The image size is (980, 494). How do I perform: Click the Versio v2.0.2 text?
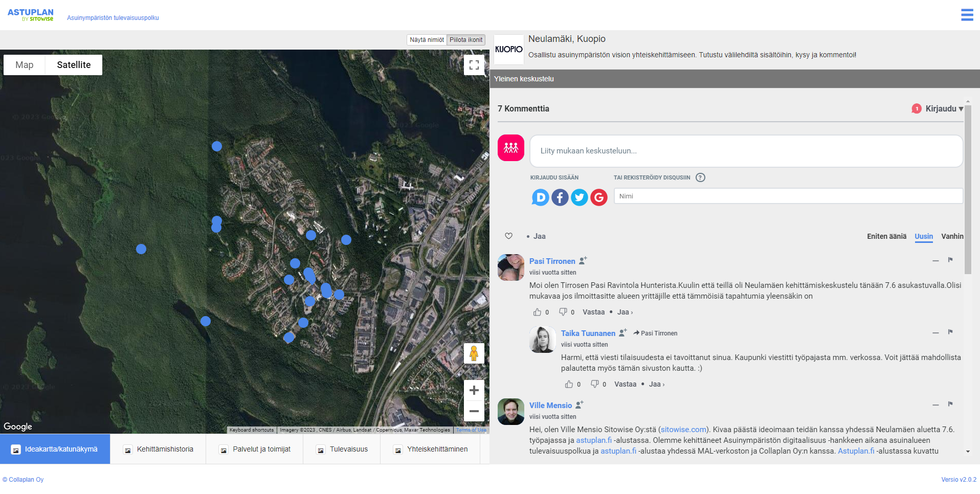tap(959, 480)
